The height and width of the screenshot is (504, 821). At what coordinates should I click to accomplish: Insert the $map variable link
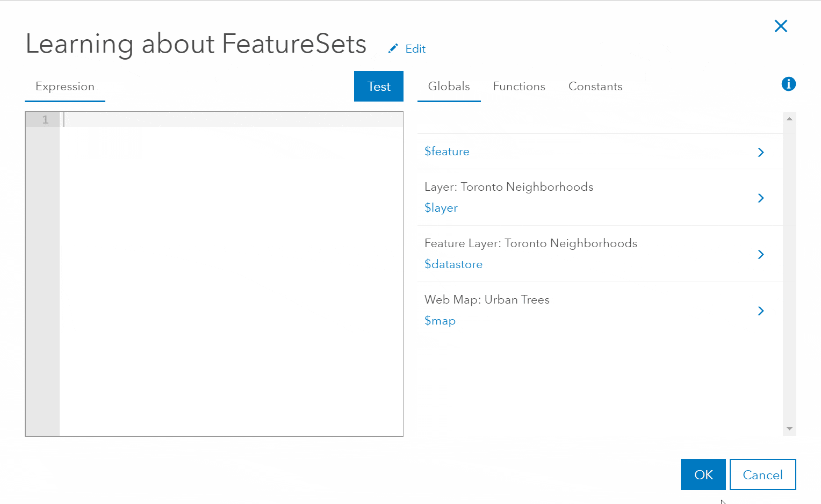pos(440,321)
